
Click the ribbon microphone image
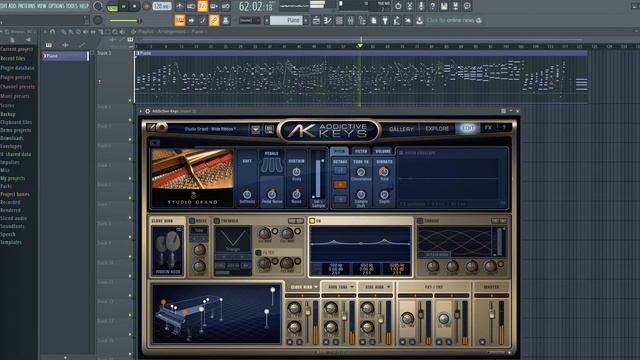coord(168,251)
